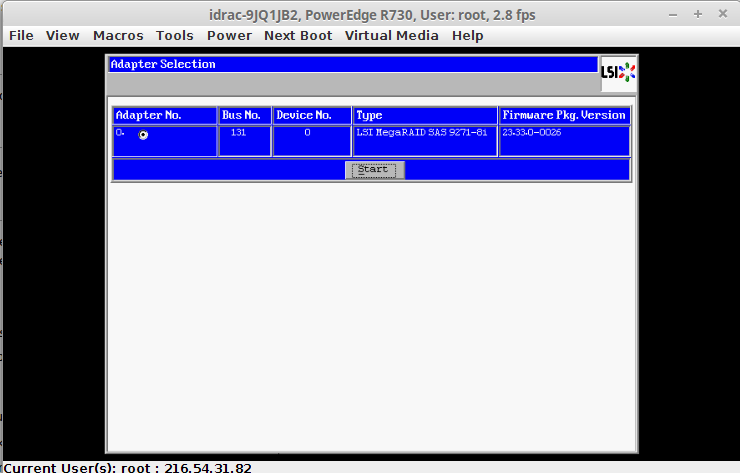
Task: Expand the Tools menu
Action: pyautogui.click(x=175, y=35)
